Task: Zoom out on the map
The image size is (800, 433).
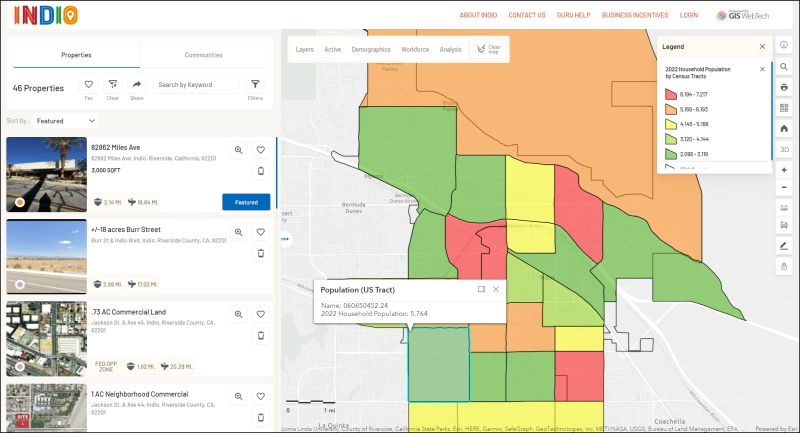Action: 784,188
